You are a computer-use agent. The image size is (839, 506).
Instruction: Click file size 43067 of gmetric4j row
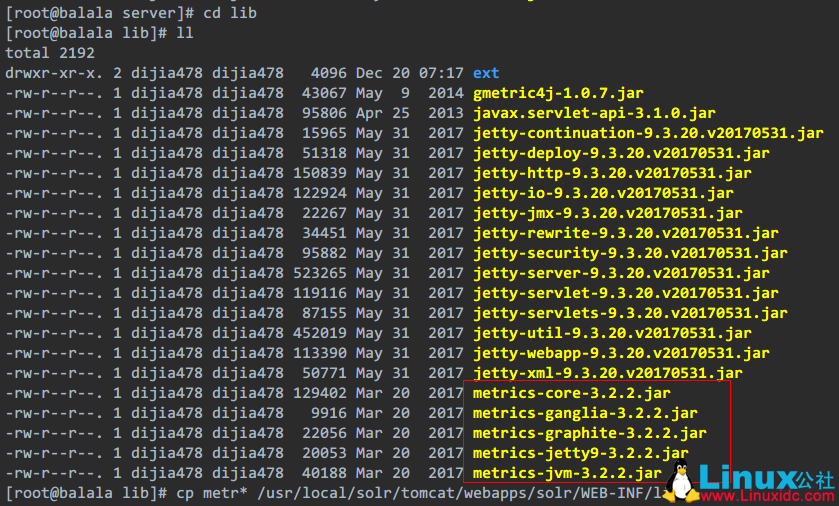pyautogui.click(x=324, y=93)
